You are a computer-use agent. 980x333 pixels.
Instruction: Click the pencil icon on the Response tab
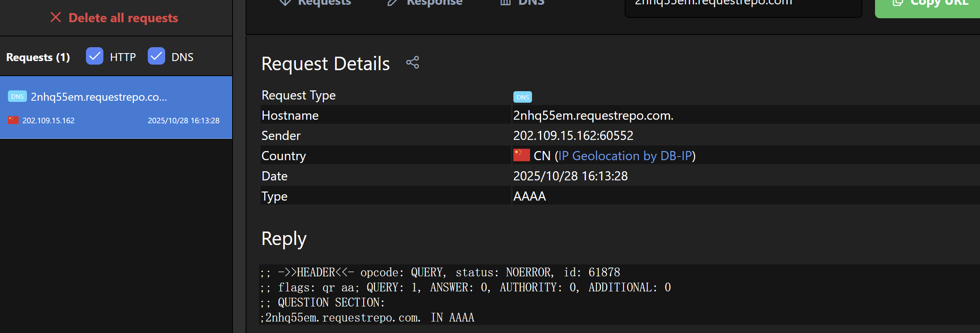click(392, 2)
